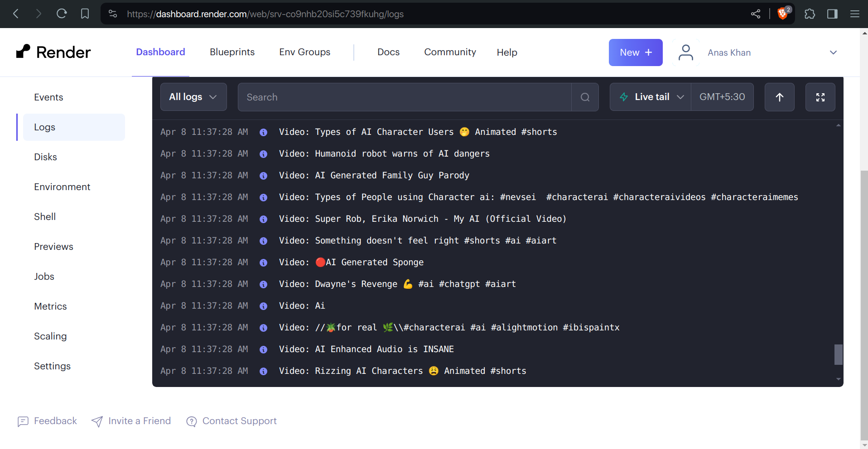Open Brave Shields lion icon
This screenshot has width=868, height=449.
[x=783, y=14]
